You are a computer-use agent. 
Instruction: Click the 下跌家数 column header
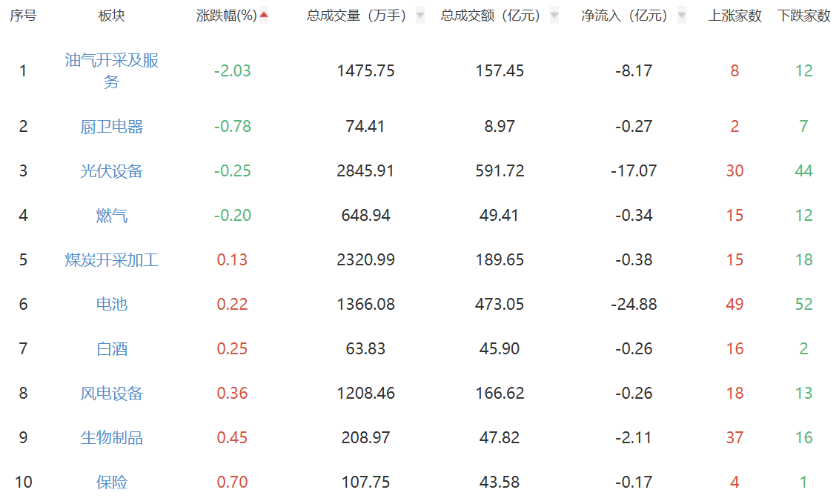coord(804,16)
